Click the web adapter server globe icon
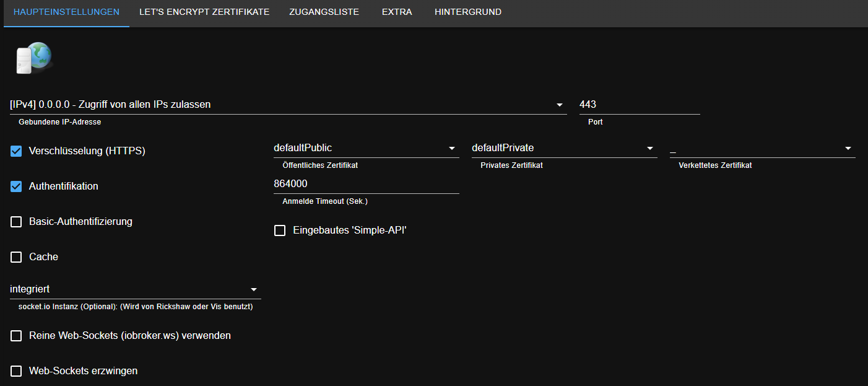The image size is (868, 386). pyautogui.click(x=33, y=59)
